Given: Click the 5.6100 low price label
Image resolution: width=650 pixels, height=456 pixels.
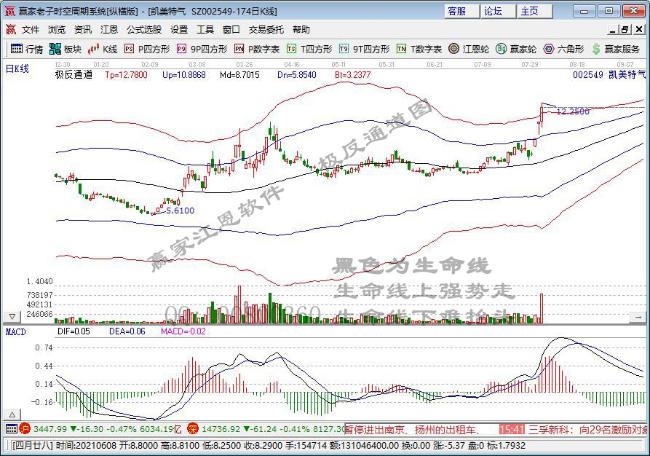Looking at the screenshot, I should [180, 211].
